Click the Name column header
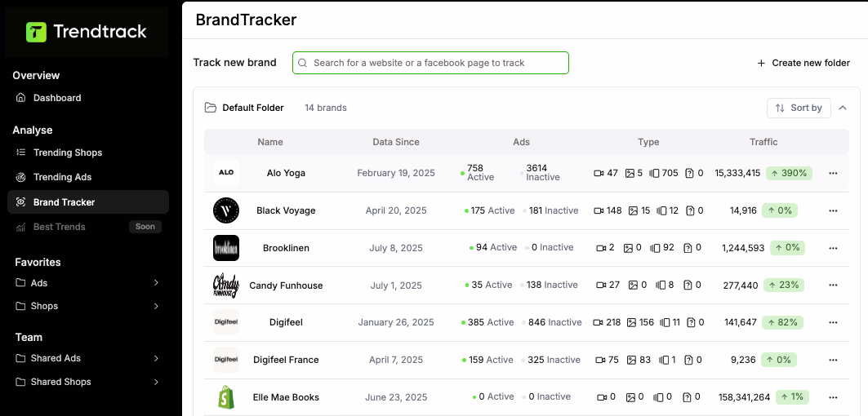This screenshot has width=868, height=416. click(270, 142)
